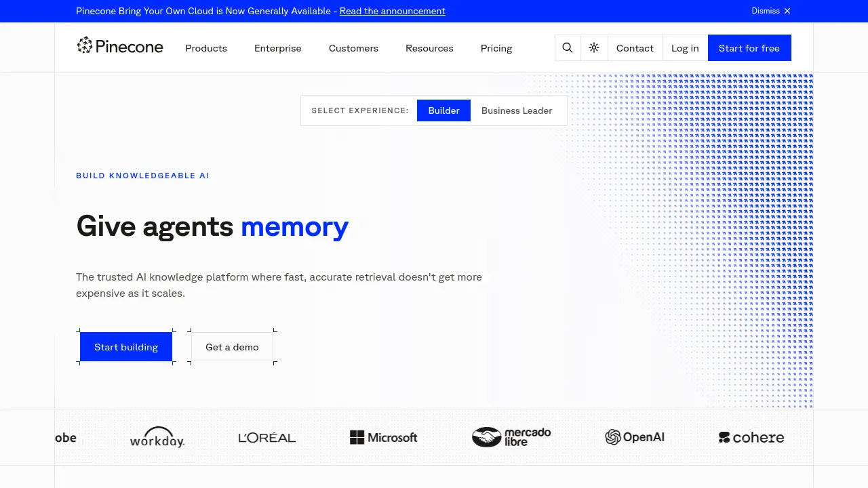Open the Pricing page
This screenshot has width=868, height=488.
(x=496, y=48)
